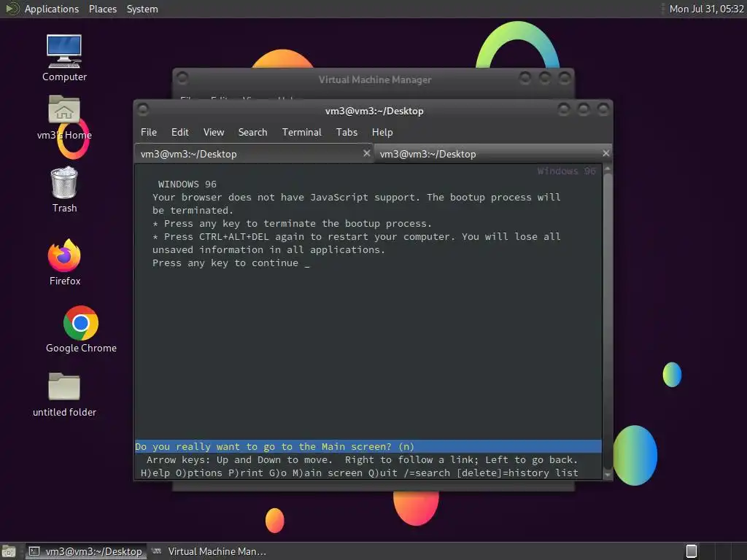Click the workspace switcher icon in bottom panel
747x560 pixels.
(x=692, y=551)
